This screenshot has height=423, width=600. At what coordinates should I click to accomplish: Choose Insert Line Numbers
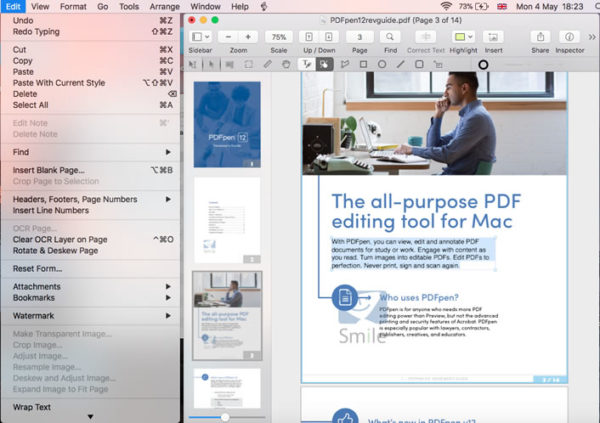90,210
